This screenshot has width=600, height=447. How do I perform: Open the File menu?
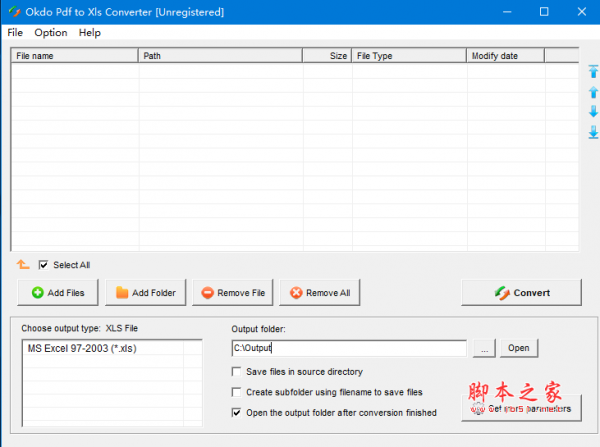[x=15, y=33]
